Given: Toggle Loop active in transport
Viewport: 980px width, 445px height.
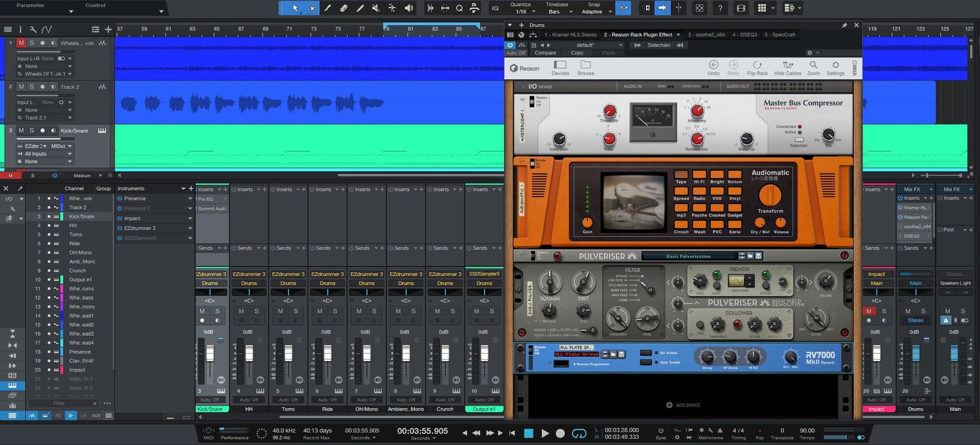Looking at the screenshot, I should click(x=579, y=433).
